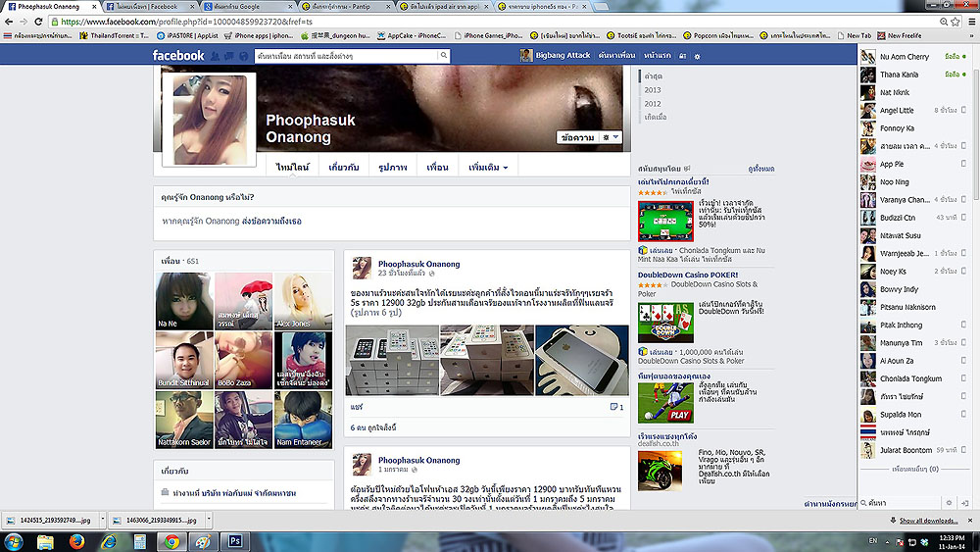Viewport: 980px width, 552px height.
Task: Click the zoom magnifier icon in the address bar
Action: [x=944, y=22]
